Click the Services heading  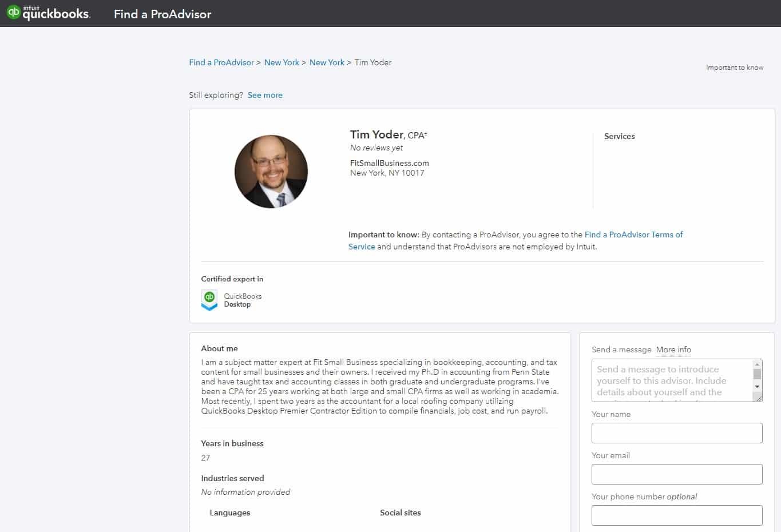pos(620,136)
